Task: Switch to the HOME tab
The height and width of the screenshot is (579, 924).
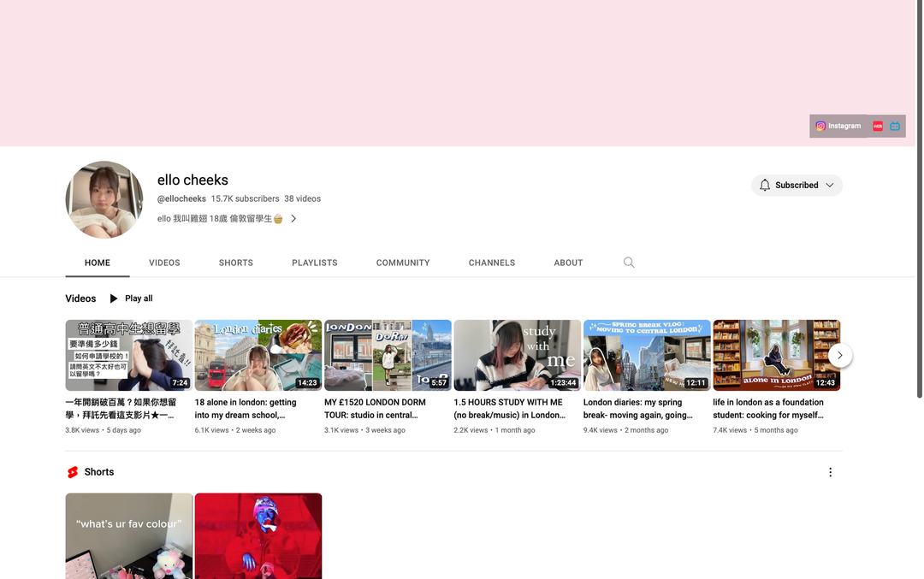Action: (98, 263)
